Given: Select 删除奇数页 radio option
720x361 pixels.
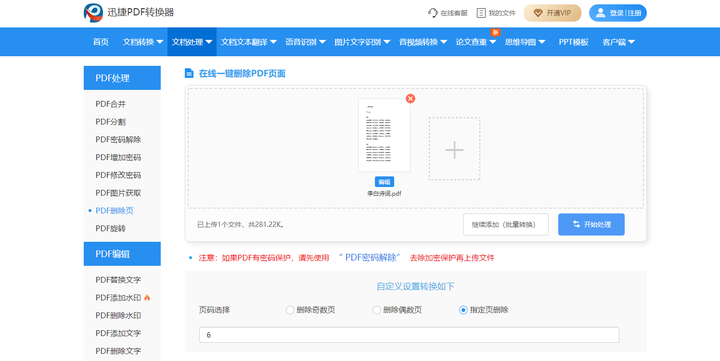Looking at the screenshot, I should (290, 310).
